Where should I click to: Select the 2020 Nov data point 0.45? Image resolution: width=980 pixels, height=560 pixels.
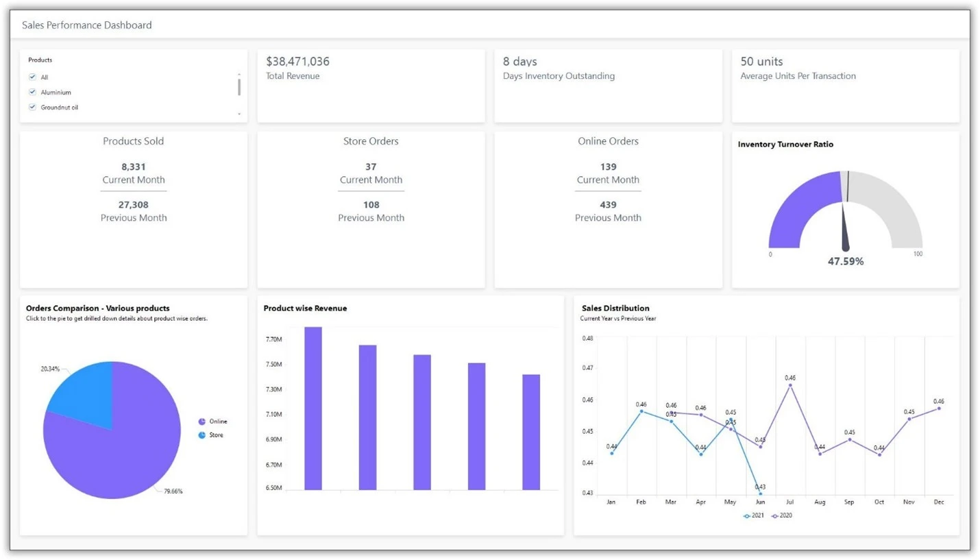[x=909, y=419]
